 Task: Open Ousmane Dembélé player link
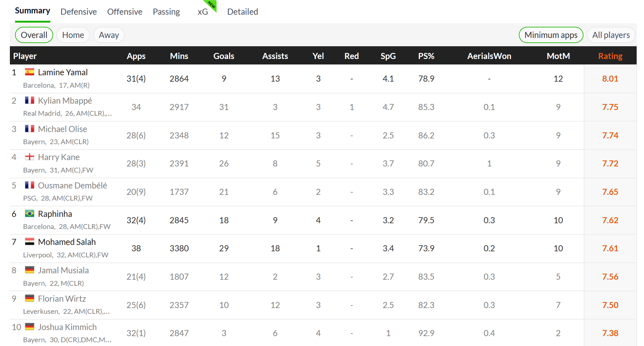pos(72,185)
